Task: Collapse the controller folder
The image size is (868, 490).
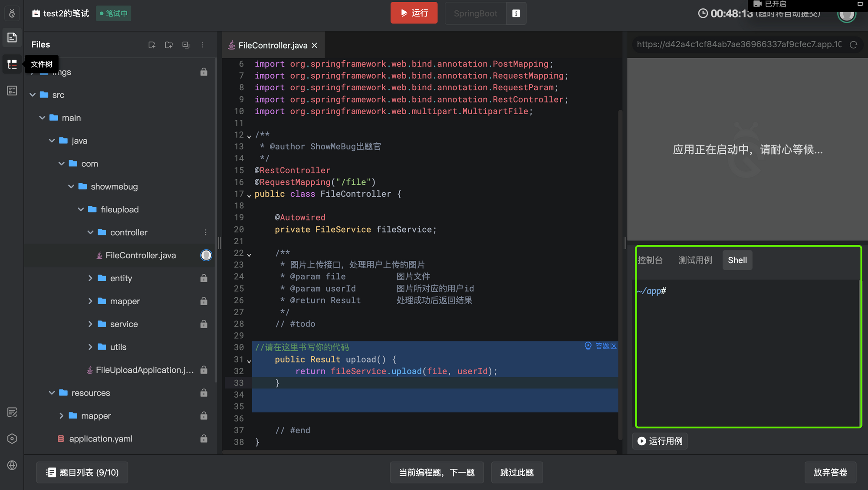Action: [x=90, y=232]
